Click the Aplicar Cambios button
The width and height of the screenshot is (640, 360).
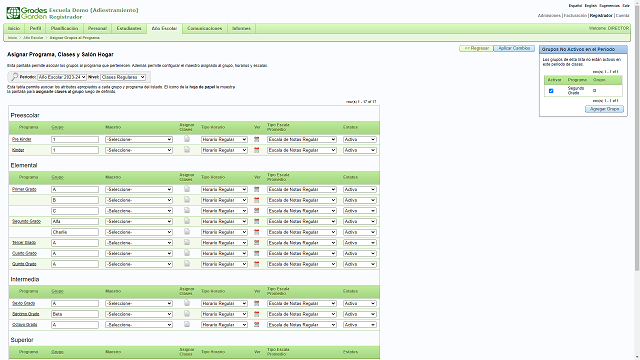coord(514,48)
